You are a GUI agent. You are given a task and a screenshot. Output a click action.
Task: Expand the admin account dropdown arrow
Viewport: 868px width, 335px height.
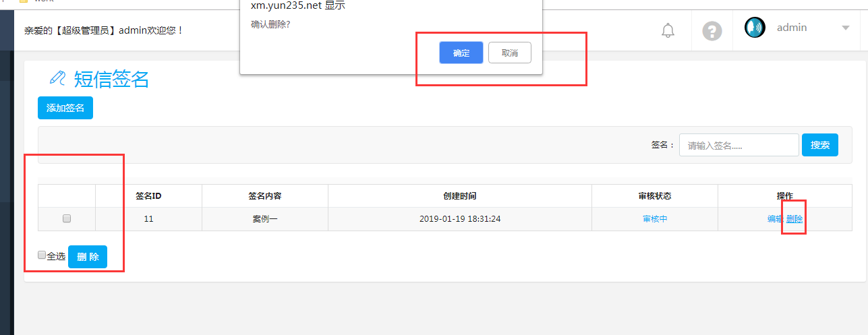point(845,28)
